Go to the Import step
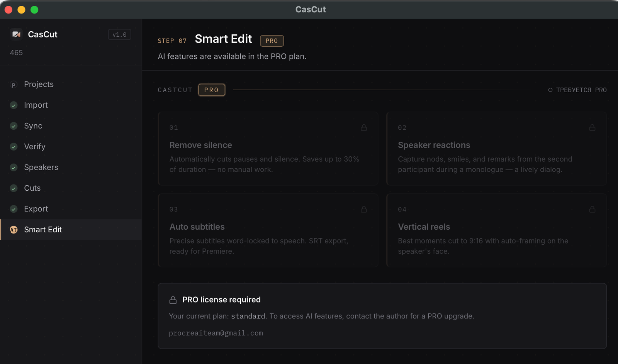Viewport: 618px width, 364px height. [71, 105]
